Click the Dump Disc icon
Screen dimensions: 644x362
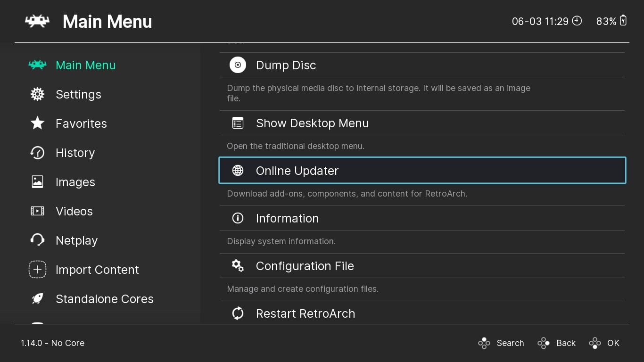(238, 65)
